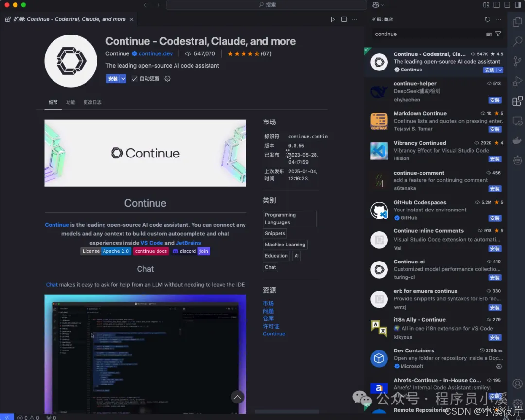Open the continue.dev publisher link

coord(156,53)
